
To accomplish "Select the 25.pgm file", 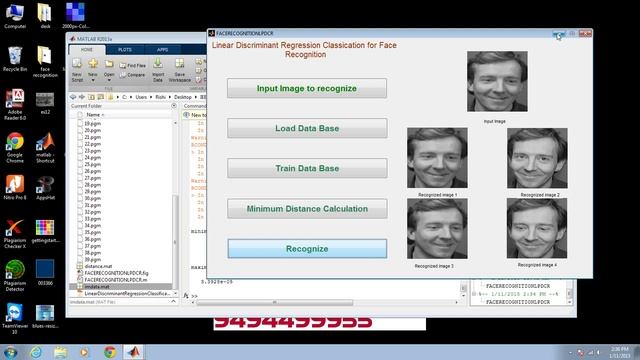I will pyautogui.click(x=93, y=164).
